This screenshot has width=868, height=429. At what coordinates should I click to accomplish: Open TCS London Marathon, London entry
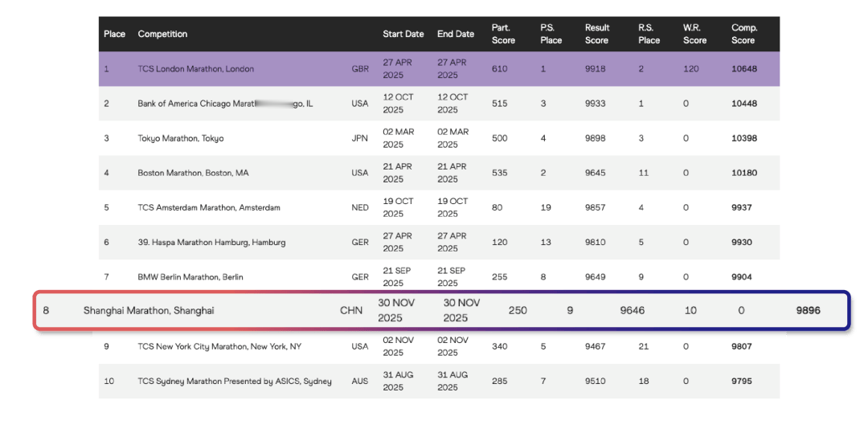pos(195,69)
